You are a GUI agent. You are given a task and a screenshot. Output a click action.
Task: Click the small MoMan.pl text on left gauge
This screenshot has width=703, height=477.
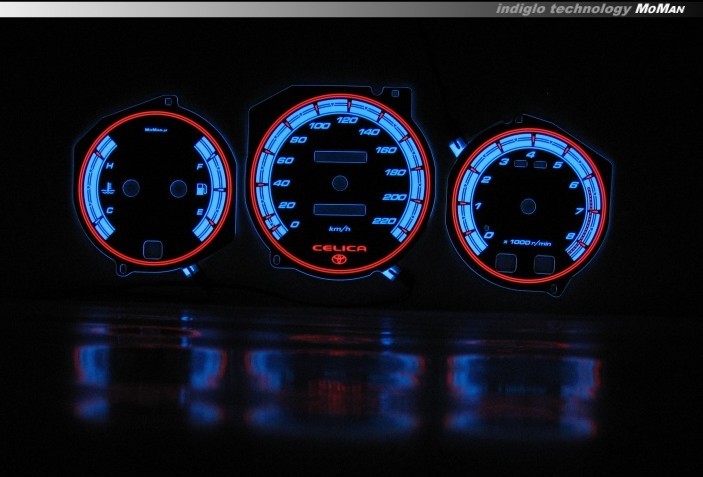(156, 130)
